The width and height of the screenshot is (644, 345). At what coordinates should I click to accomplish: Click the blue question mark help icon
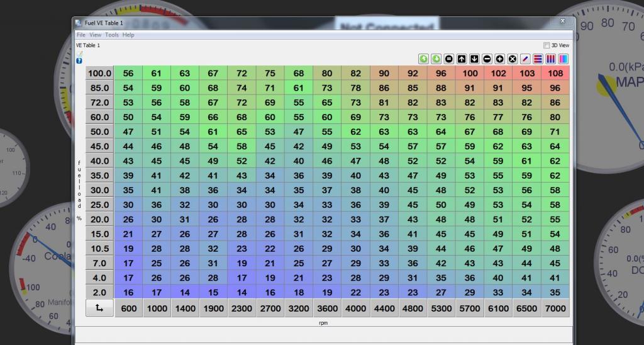click(x=79, y=61)
